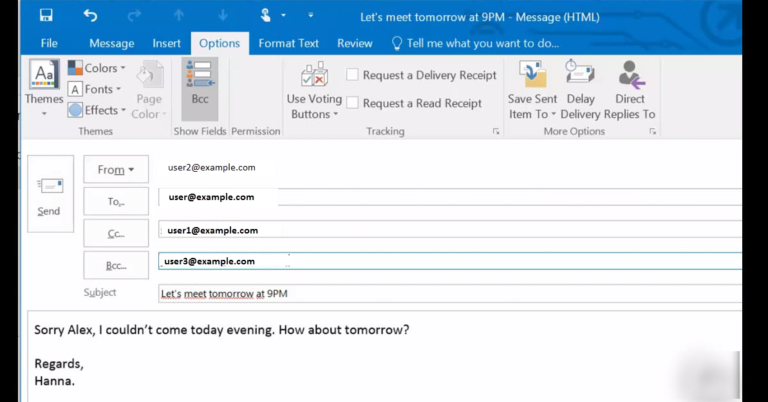Click the To... address book button
768x402 pixels.
coord(116,201)
